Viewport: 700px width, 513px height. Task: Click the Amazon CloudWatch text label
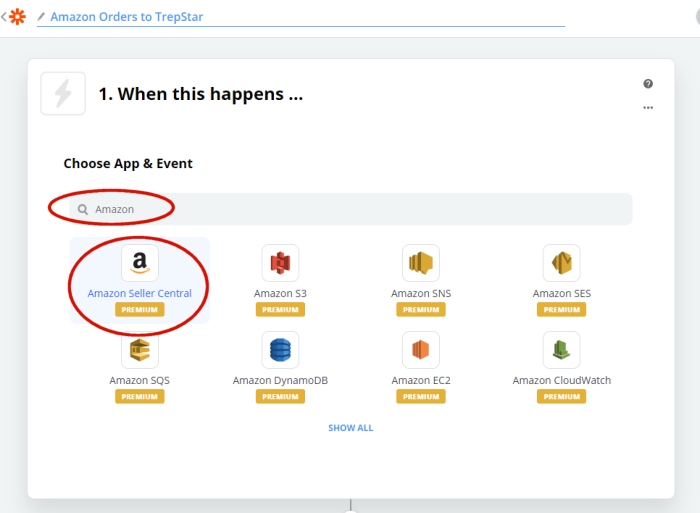tap(562, 380)
